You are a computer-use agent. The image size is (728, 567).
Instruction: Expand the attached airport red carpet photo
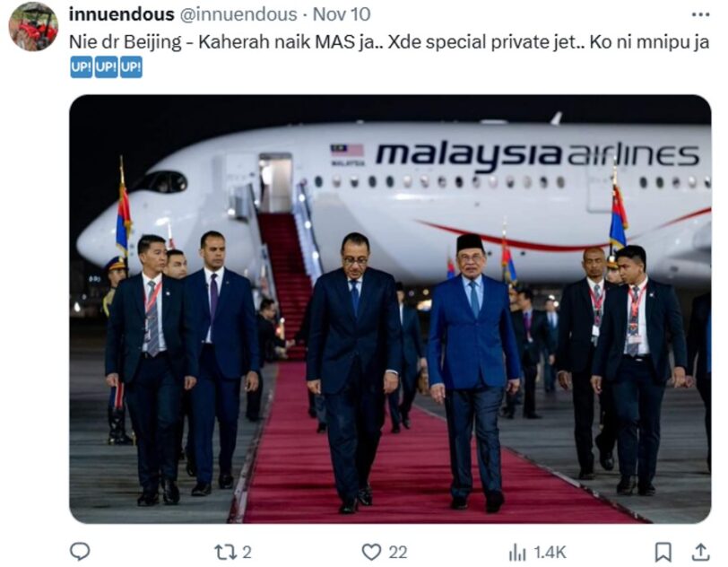click(x=390, y=309)
